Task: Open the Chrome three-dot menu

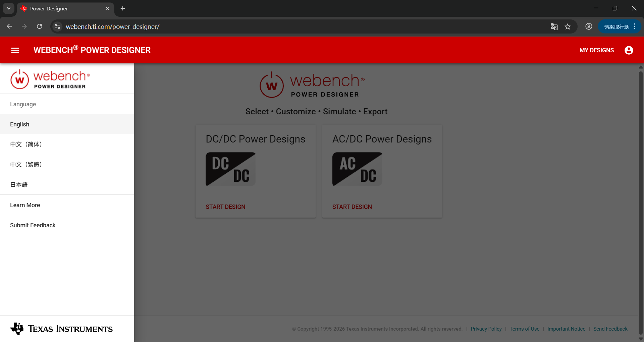Action: click(x=635, y=26)
